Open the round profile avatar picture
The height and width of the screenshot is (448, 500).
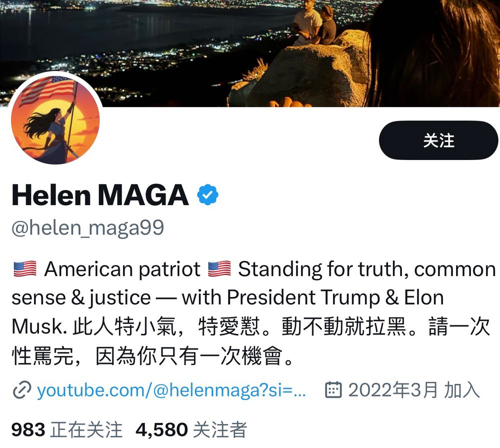[55, 120]
